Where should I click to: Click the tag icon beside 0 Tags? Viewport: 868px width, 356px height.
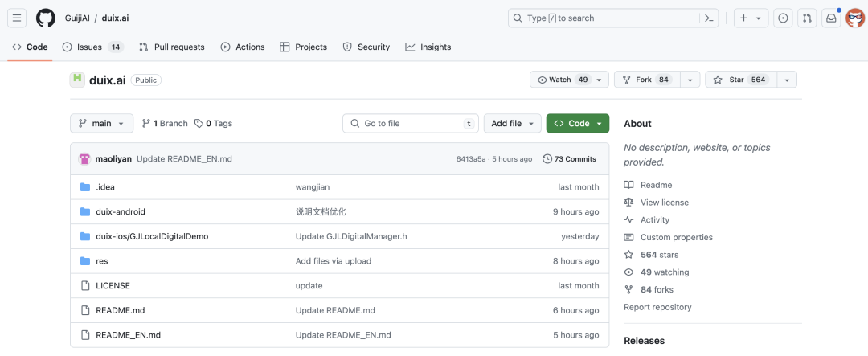pos(199,124)
